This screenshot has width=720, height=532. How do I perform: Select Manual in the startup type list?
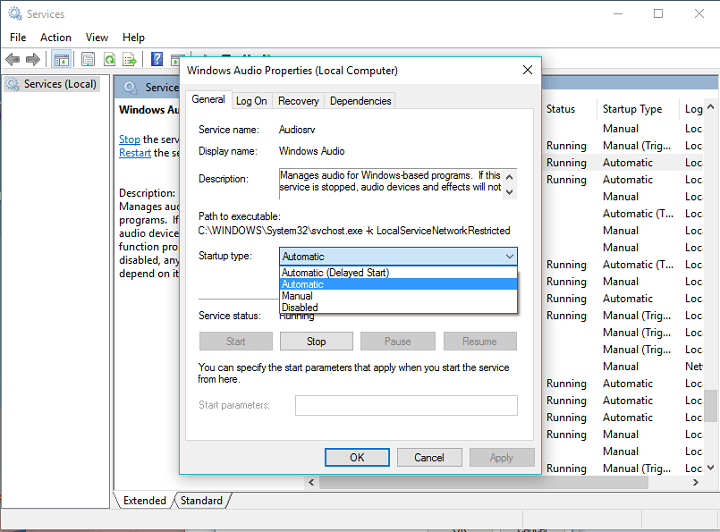[x=297, y=296]
